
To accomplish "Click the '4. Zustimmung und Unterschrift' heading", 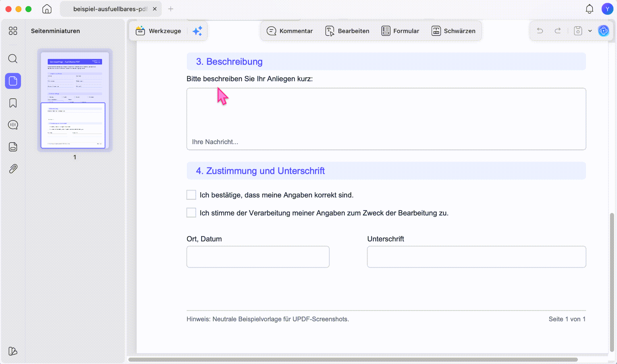I will tap(260, 171).
